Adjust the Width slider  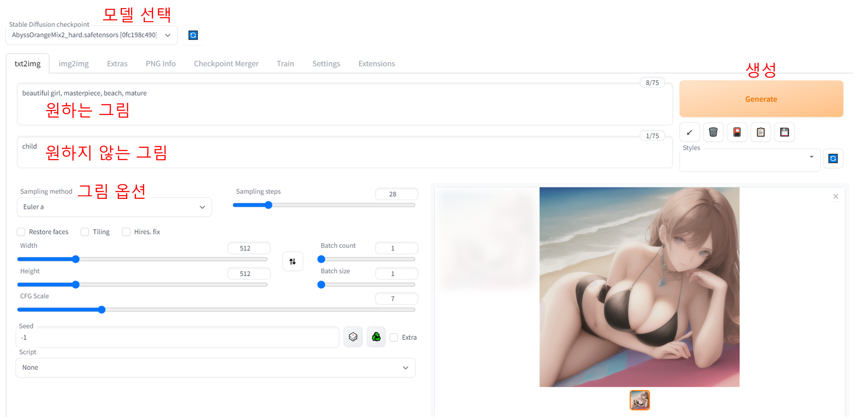[142, 259]
